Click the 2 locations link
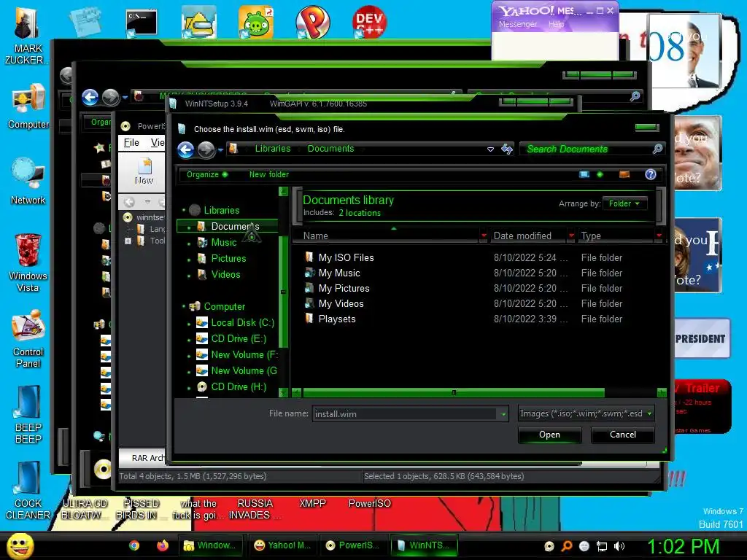The width and height of the screenshot is (747, 560). pos(360,213)
